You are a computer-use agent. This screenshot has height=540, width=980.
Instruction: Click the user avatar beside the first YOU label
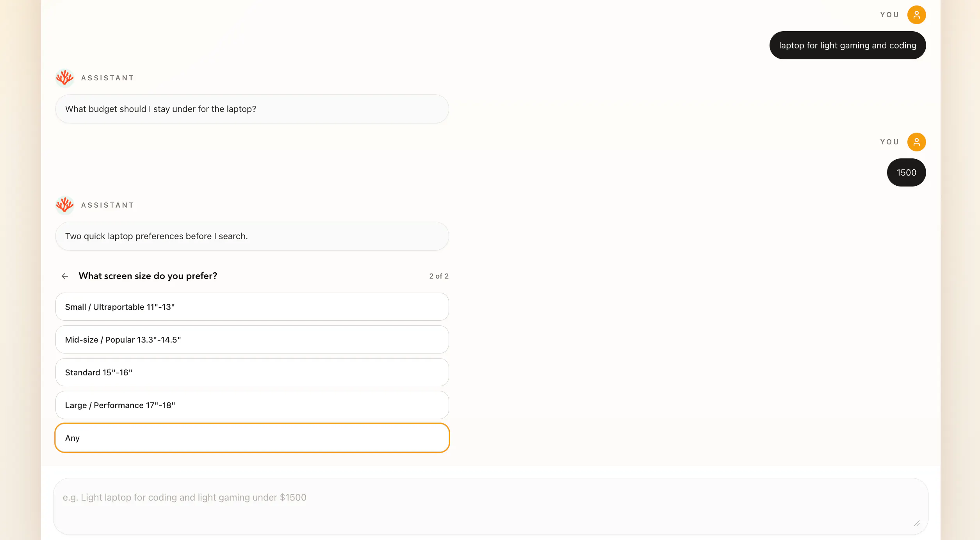point(916,15)
